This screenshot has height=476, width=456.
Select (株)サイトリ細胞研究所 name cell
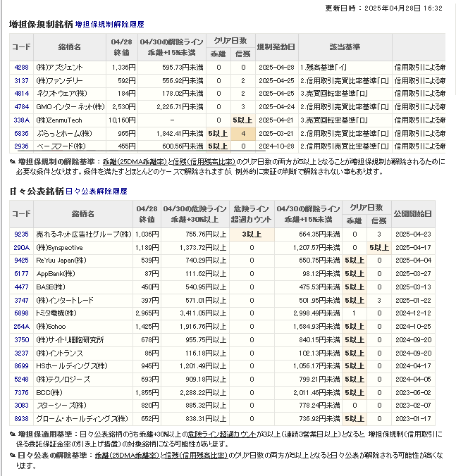click(83, 340)
